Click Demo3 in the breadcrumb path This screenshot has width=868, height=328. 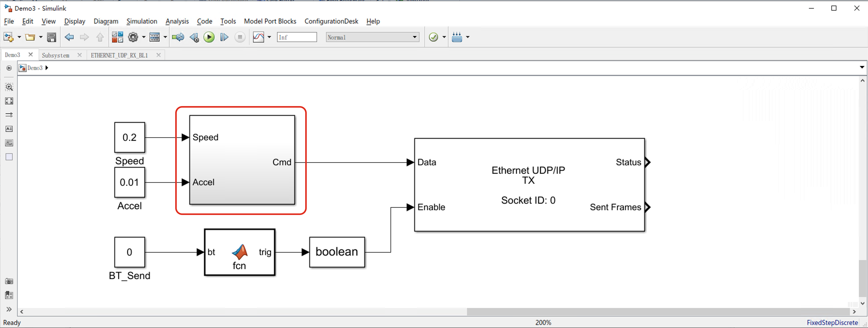pyautogui.click(x=35, y=68)
